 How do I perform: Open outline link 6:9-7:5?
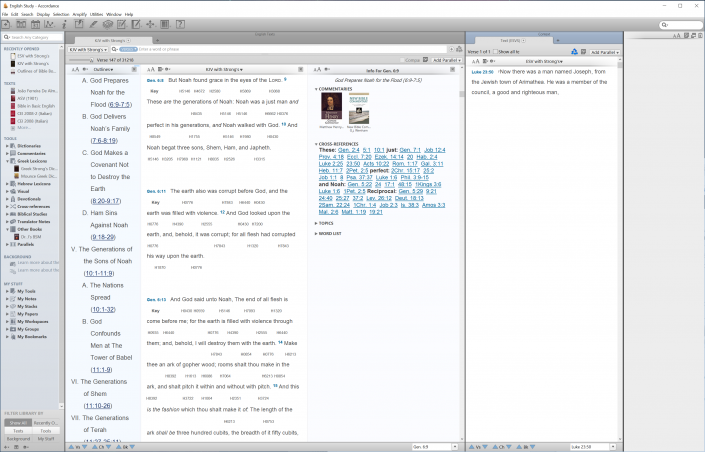(120, 104)
